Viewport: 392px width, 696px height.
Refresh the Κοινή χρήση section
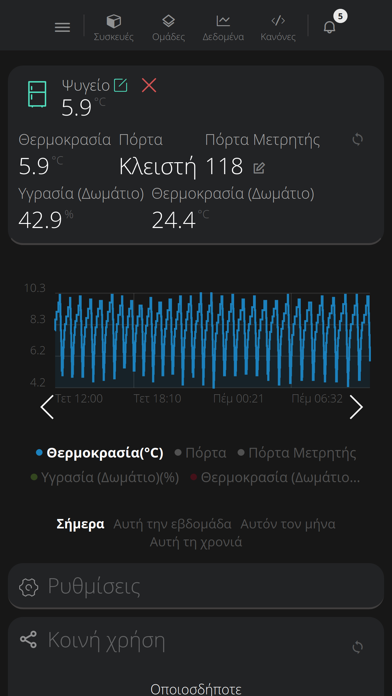pyautogui.click(x=357, y=647)
